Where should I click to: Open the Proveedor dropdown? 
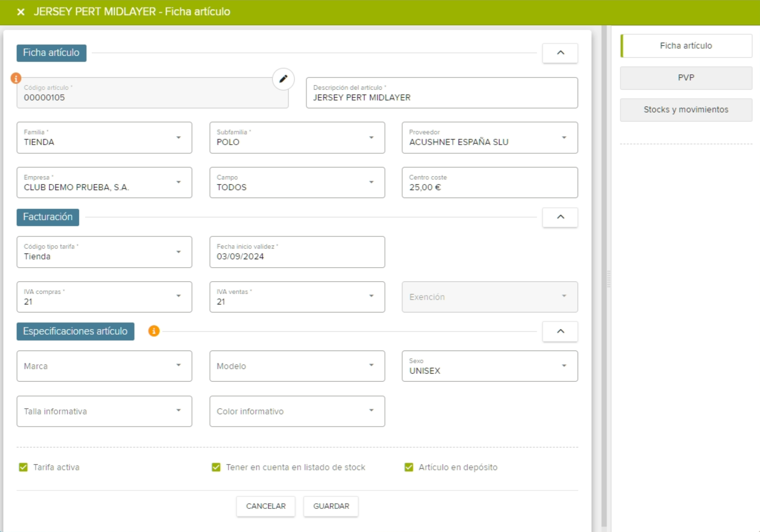click(490, 137)
